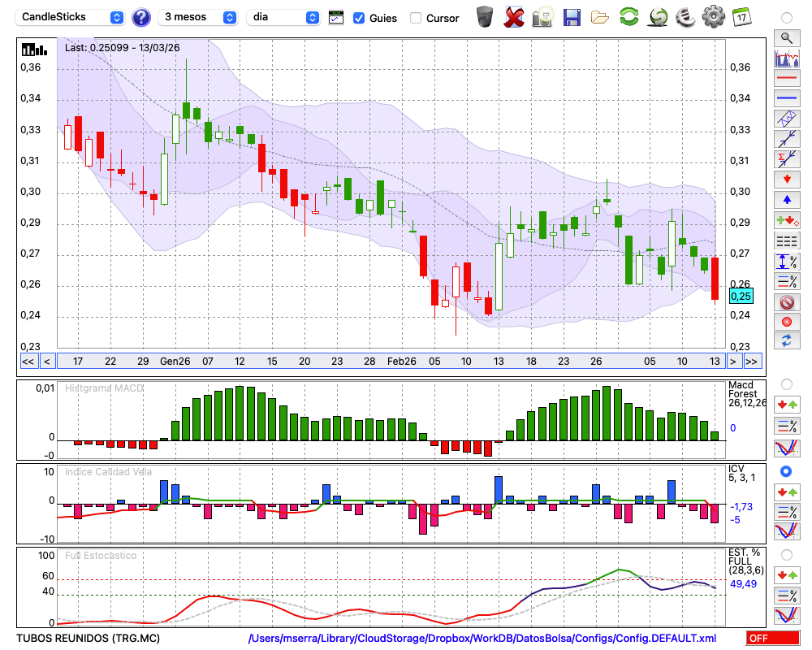This screenshot has width=812, height=650.
Task: Open the dia timeframe dropdown
Action: pos(283,17)
